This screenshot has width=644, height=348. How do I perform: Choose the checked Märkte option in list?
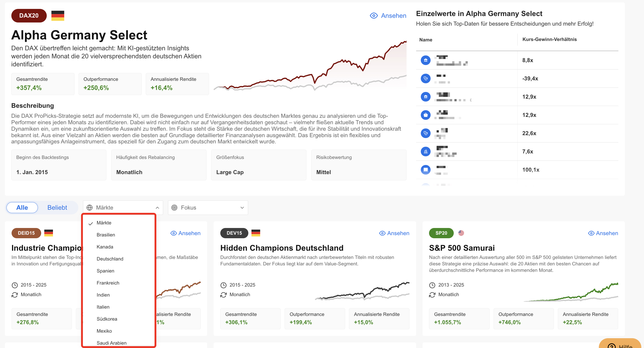(x=119, y=223)
